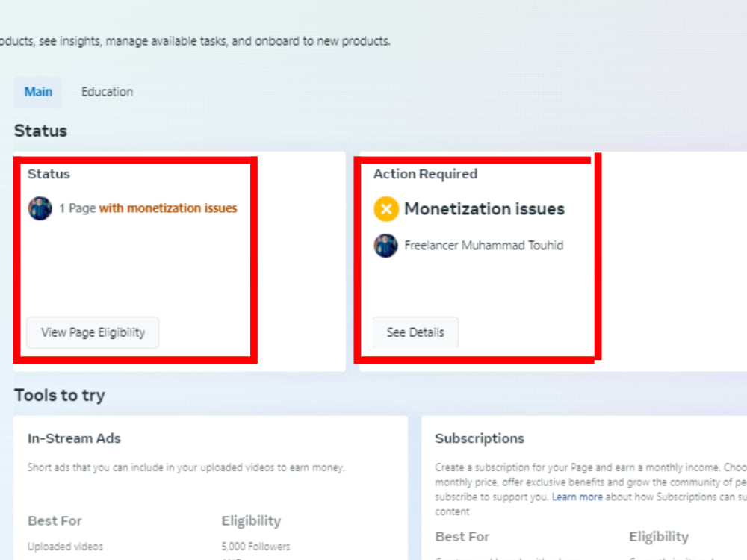Image resolution: width=747 pixels, height=560 pixels.
Task: Open the Freelancer Muhammad Touhid profile picture
Action: [385, 245]
